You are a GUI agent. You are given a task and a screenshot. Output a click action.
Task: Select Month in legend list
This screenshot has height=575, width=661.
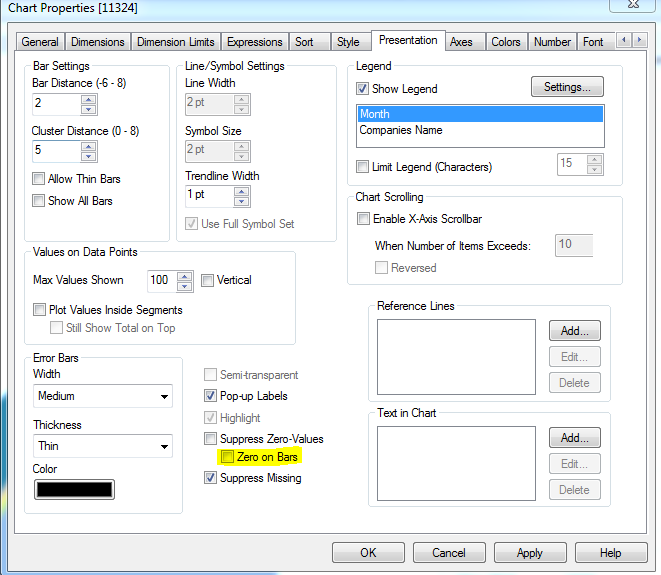[x=481, y=114]
